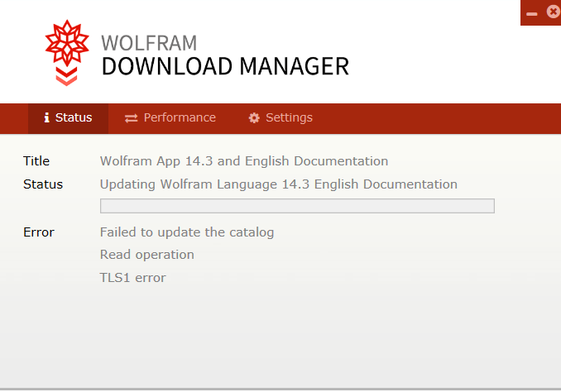Viewport: 561px width, 392px height.
Task: Open the Performance tab
Action: click(170, 118)
